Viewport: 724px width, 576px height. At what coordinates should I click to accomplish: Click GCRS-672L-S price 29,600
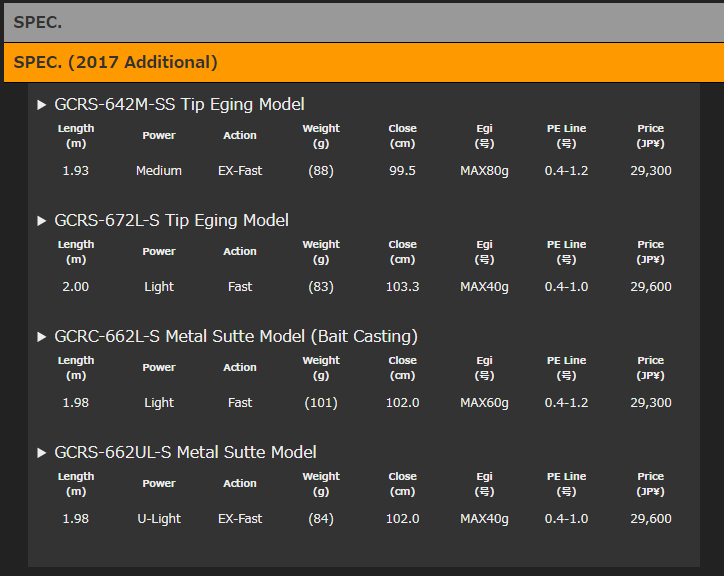(651, 287)
